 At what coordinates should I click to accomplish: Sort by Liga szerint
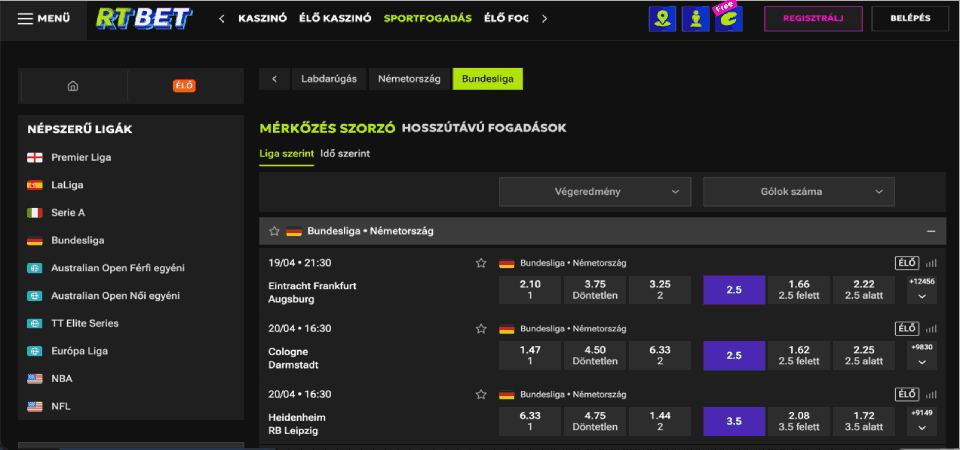pos(287,154)
